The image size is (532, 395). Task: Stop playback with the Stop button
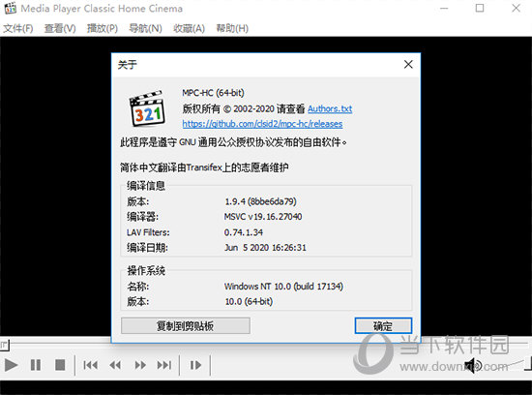(60, 365)
